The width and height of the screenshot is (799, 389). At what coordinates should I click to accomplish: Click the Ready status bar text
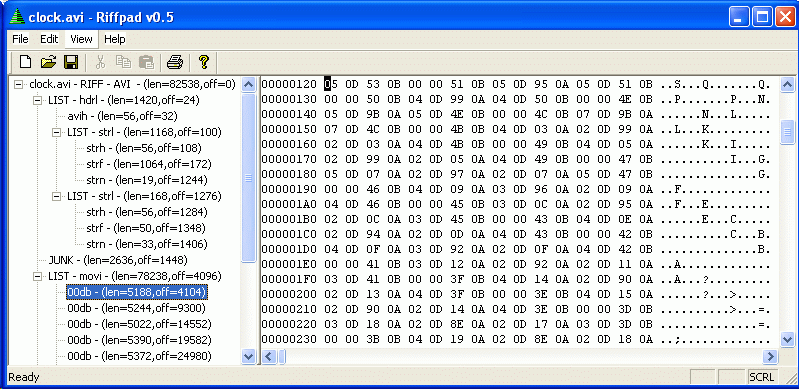click(x=24, y=377)
